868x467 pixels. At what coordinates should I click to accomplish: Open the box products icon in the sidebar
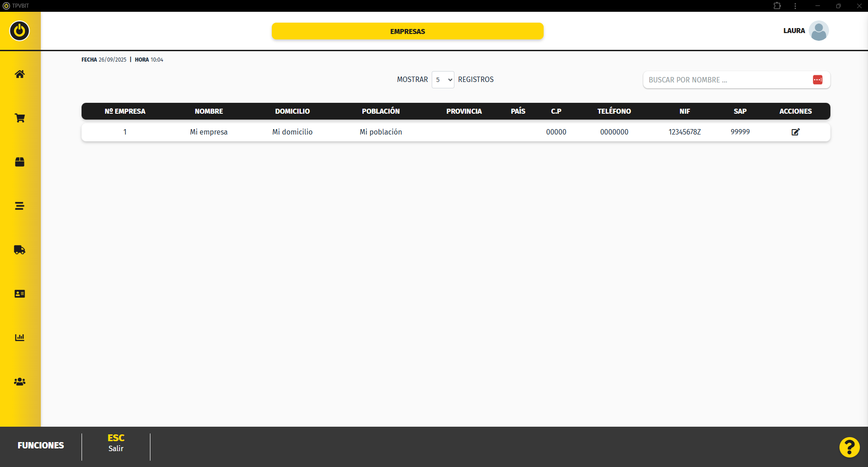coord(19,162)
